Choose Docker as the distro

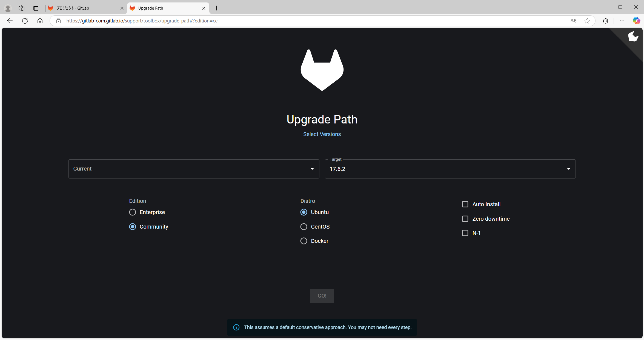click(x=304, y=241)
